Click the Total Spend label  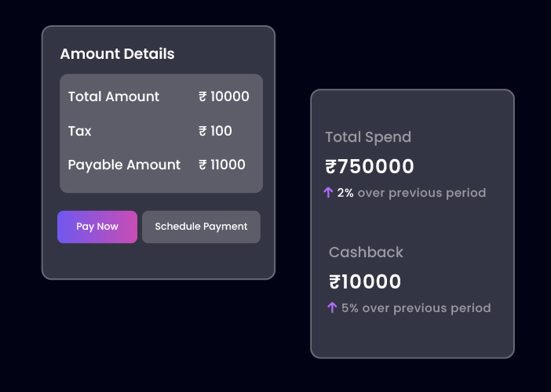(368, 137)
